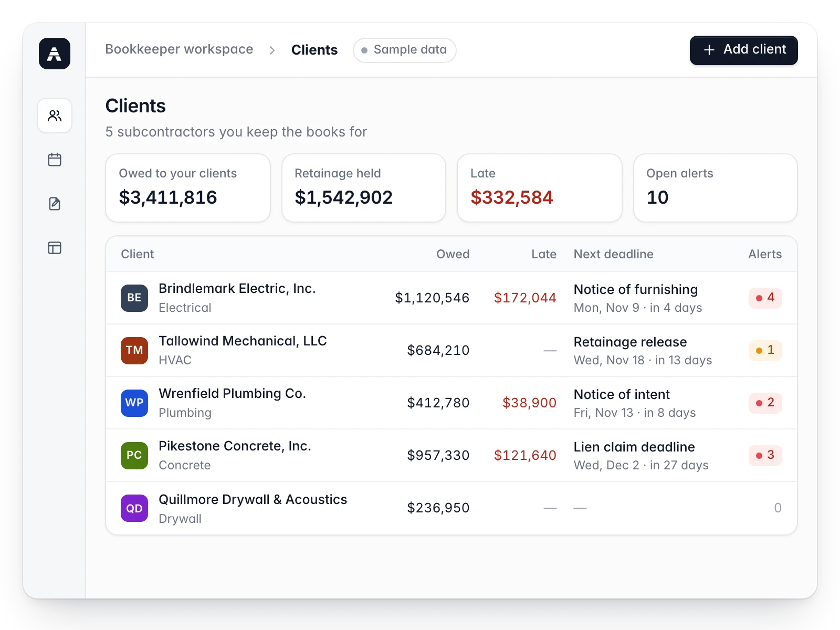This screenshot has width=840, height=630.
Task: Click the Electrical trade label
Action: click(185, 308)
